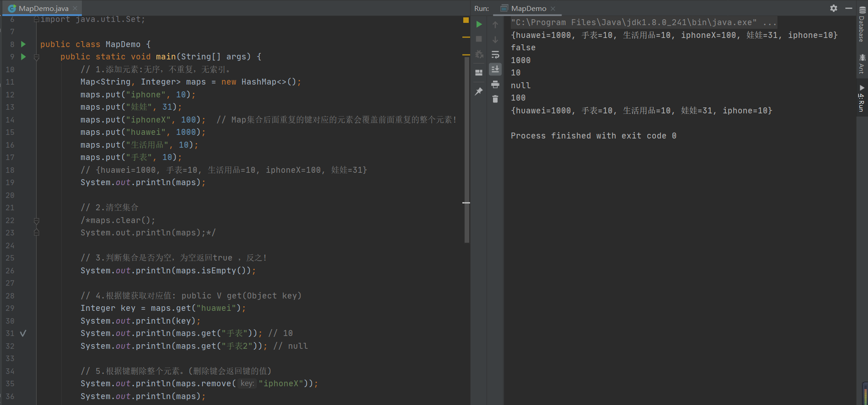868x405 pixels.
Task: Clear console with the trash icon
Action: pos(495,99)
